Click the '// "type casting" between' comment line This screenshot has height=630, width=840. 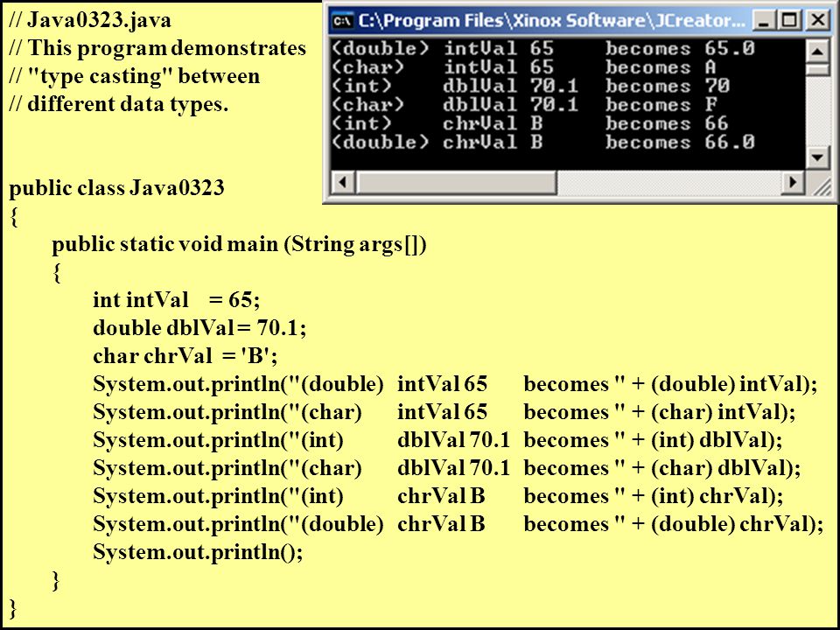(135, 76)
